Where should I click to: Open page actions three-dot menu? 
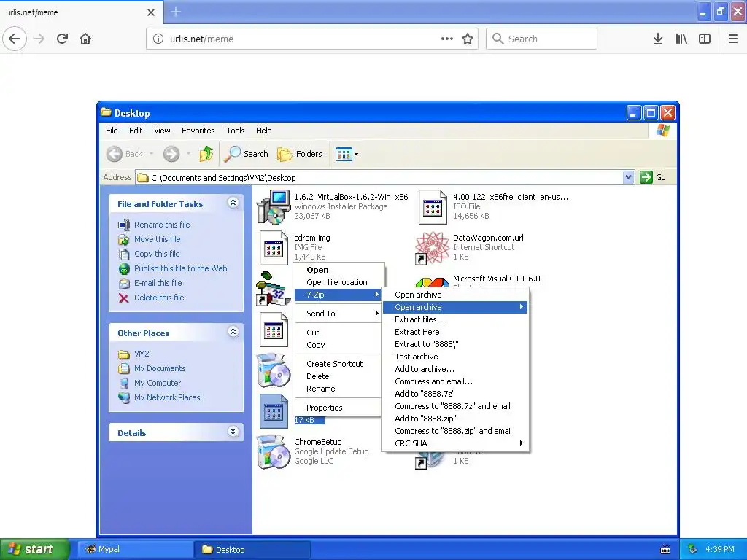coord(447,39)
